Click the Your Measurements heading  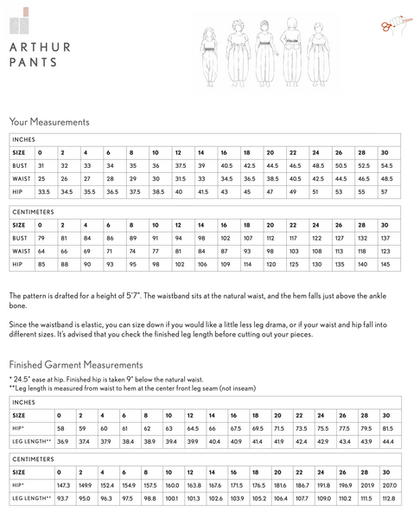(x=49, y=122)
